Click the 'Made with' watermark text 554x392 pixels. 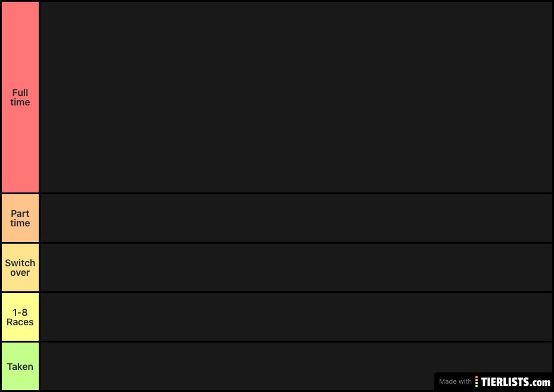click(455, 381)
